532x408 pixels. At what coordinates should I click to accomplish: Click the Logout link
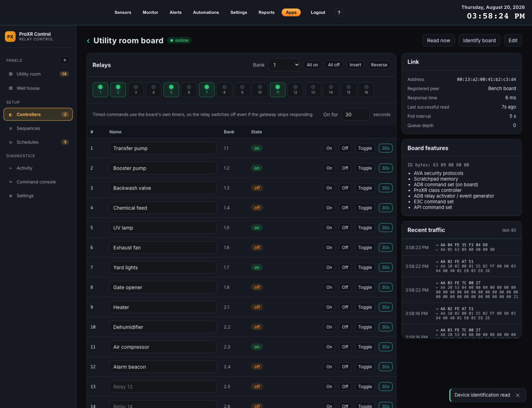(x=318, y=12)
